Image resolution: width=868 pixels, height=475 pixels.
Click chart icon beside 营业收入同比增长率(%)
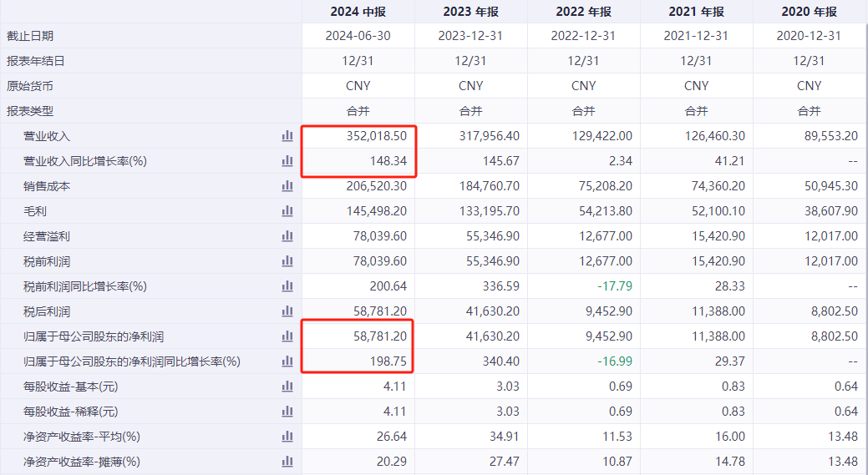[x=287, y=161]
